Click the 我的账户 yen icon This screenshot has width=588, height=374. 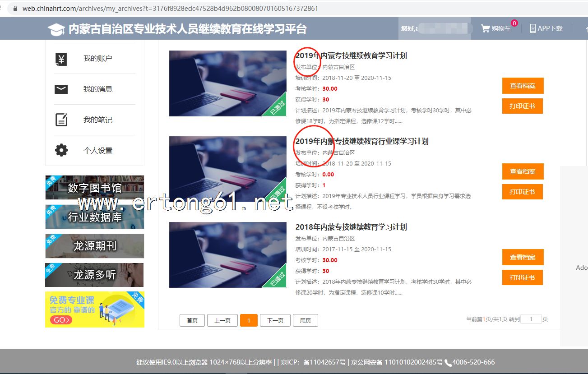(61, 59)
